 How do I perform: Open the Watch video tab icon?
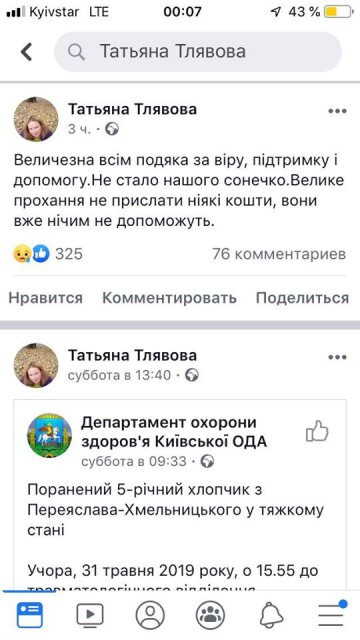click(x=90, y=615)
